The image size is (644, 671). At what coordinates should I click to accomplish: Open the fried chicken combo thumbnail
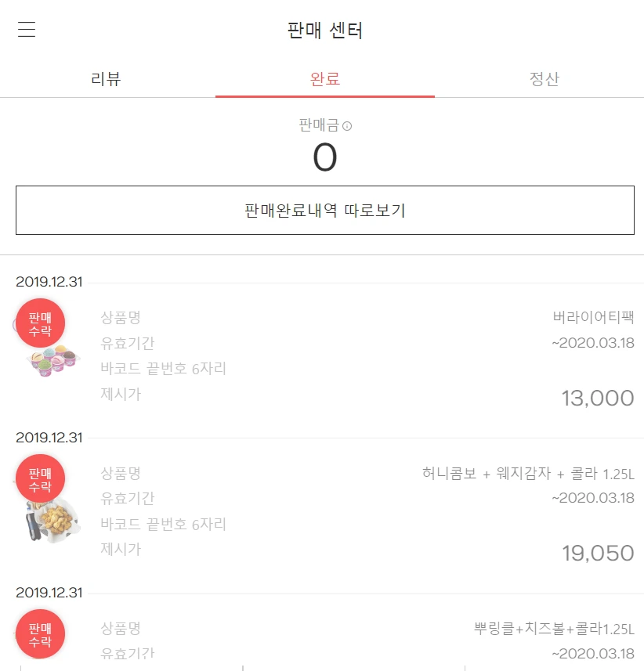[52, 521]
